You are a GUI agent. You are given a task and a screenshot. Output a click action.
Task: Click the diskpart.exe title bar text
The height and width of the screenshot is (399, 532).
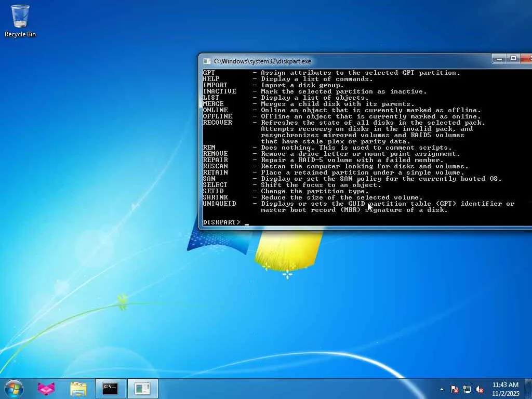(262, 61)
